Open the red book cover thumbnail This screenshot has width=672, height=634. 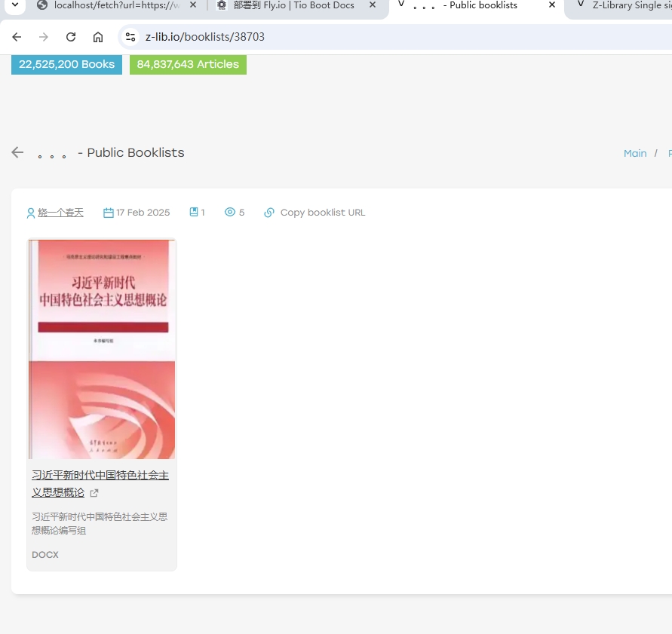click(102, 349)
